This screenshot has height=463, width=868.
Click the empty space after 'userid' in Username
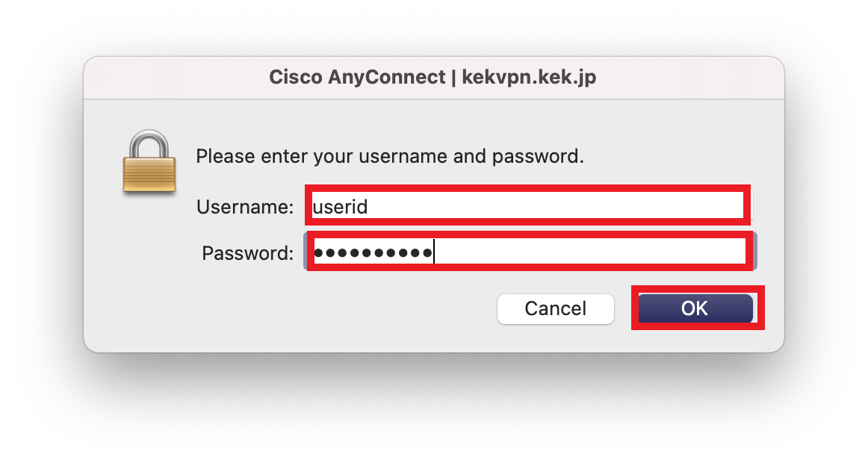(x=560, y=207)
